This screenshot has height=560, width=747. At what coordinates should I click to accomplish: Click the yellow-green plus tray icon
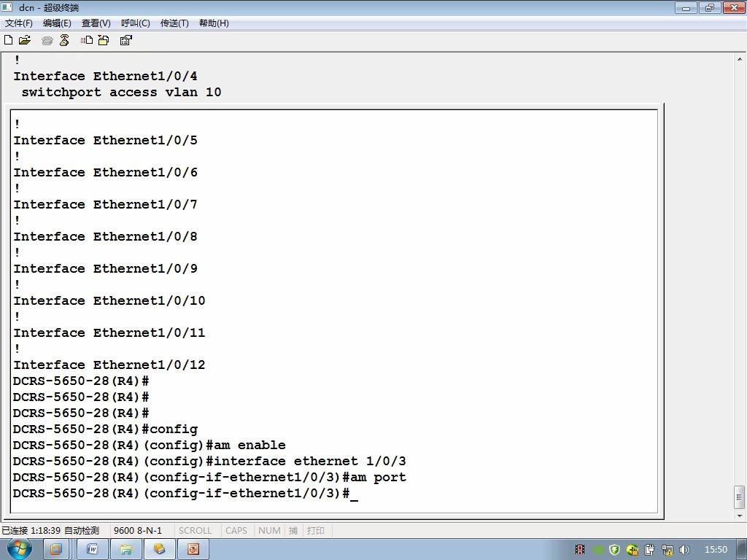click(x=632, y=550)
